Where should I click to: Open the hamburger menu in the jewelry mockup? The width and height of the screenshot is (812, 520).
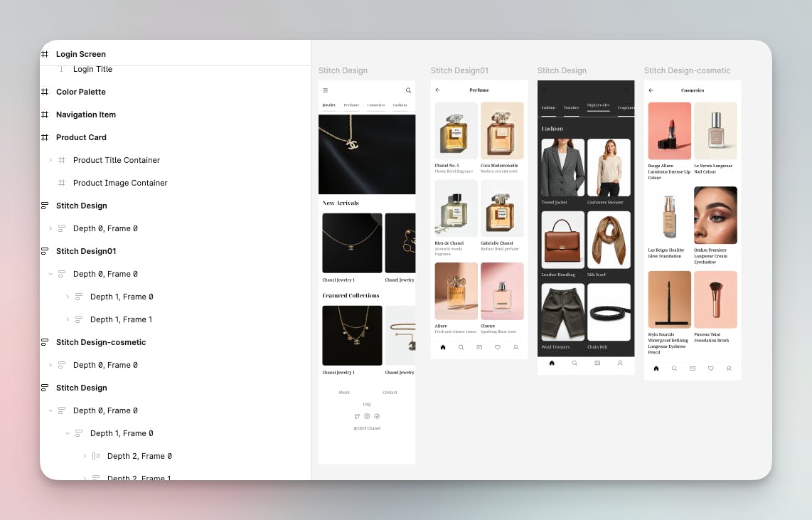[x=325, y=90]
